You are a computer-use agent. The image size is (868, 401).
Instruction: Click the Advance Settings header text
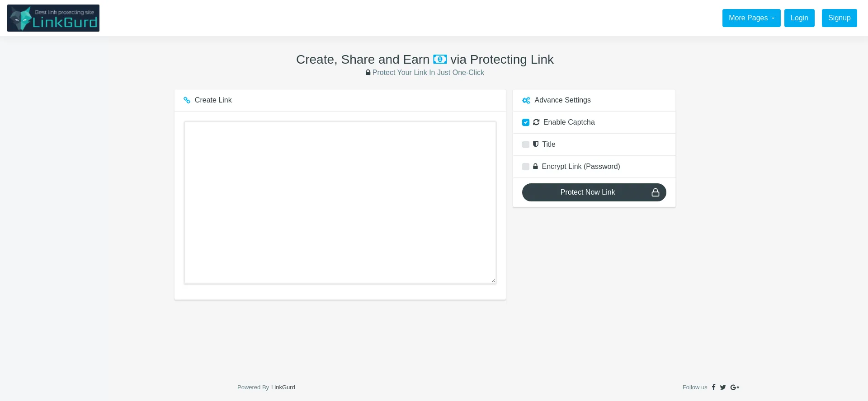[x=562, y=100]
